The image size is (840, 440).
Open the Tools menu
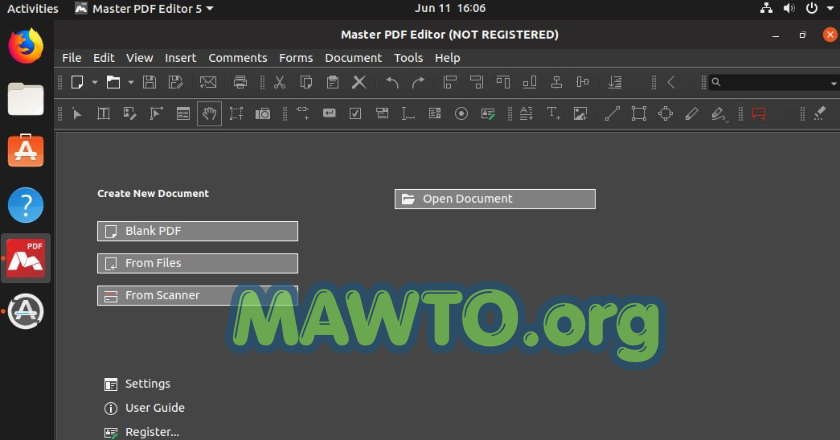(408, 58)
